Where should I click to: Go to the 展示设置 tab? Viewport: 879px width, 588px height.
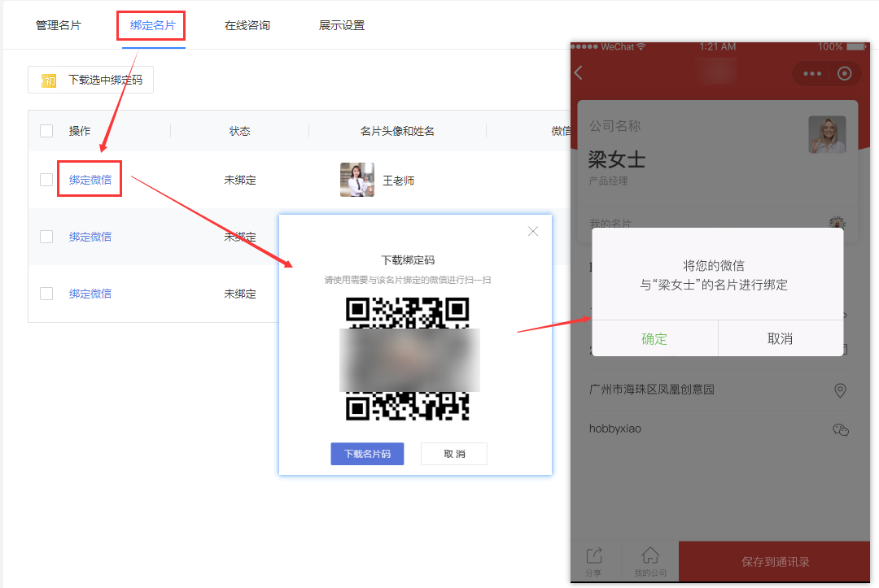342,25
